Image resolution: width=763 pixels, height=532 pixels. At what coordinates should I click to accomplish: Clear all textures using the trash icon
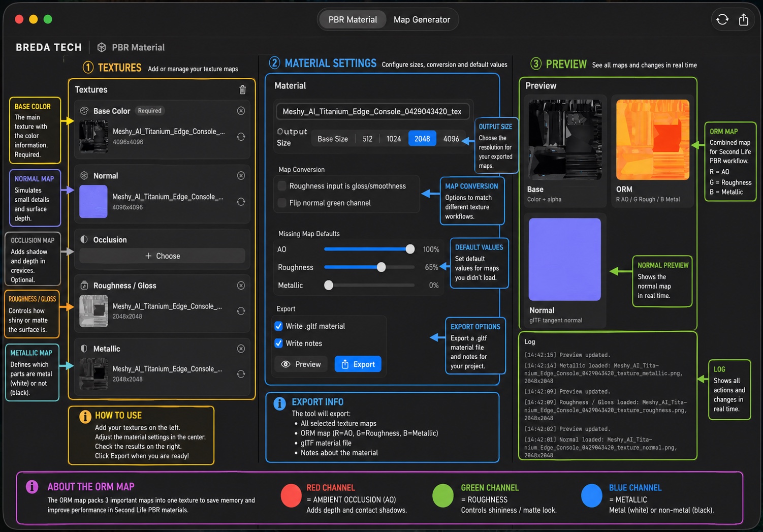coord(242,89)
